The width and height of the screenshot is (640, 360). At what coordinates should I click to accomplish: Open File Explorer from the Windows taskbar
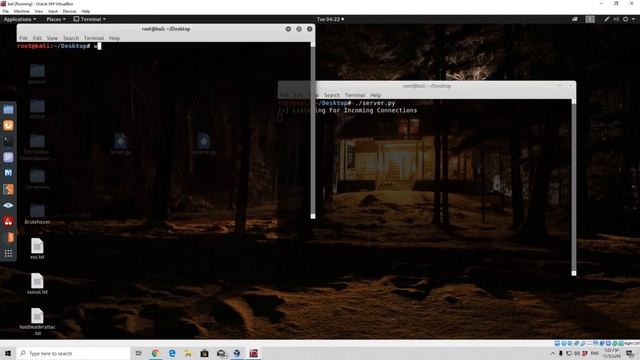pyautogui.click(x=188, y=353)
